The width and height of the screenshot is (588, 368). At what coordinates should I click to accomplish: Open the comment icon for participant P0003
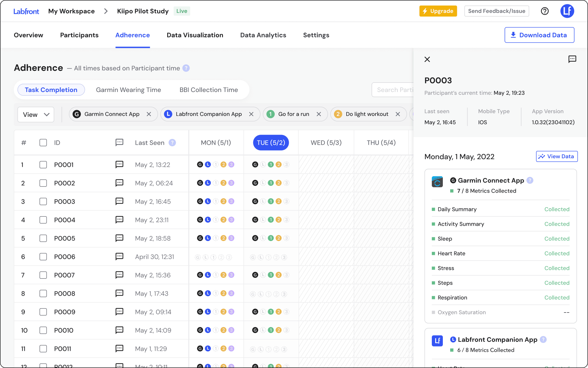[x=119, y=201]
